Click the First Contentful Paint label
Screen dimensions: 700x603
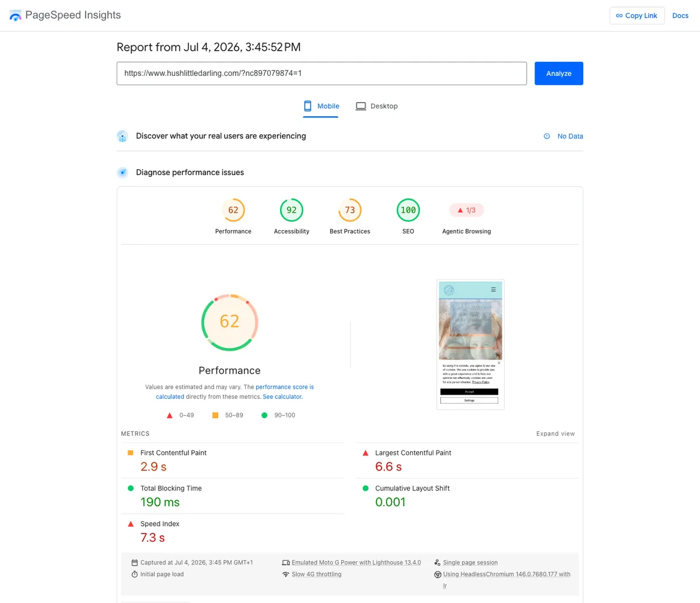click(x=173, y=452)
